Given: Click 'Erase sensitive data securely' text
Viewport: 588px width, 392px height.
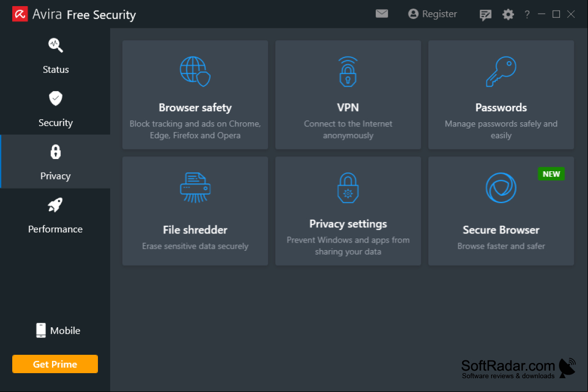Looking at the screenshot, I should point(195,246).
